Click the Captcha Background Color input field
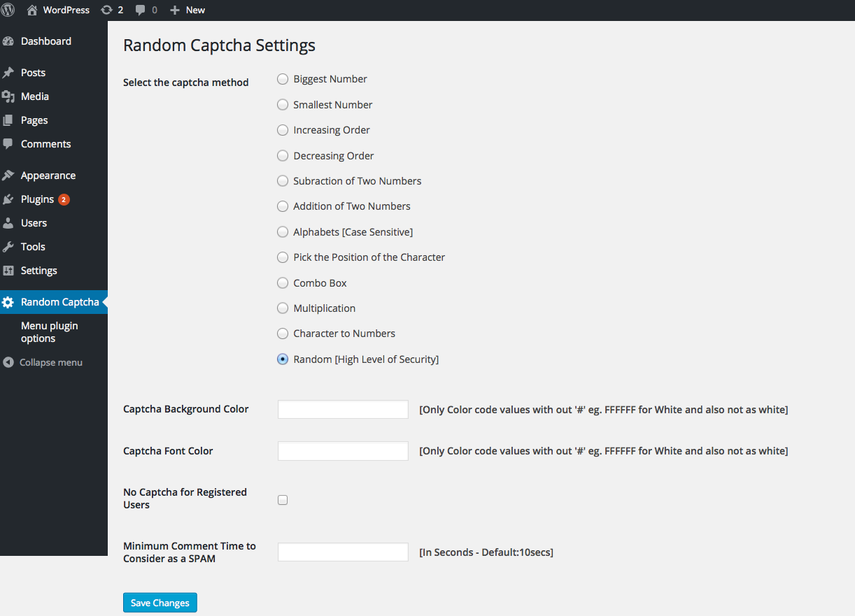The height and width of the screenshot is (616, 855). [x=343, y=410]
